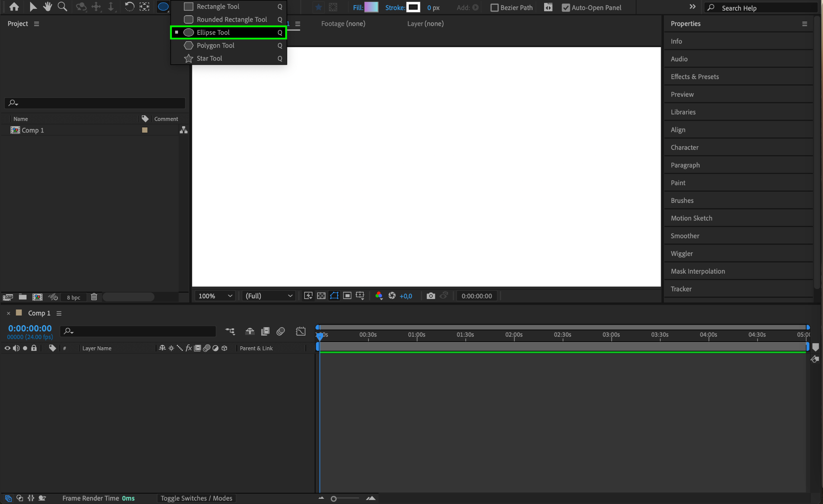Select the Rotation tool
The height and width of the screenshot is (504, 823).
point(129,6)
